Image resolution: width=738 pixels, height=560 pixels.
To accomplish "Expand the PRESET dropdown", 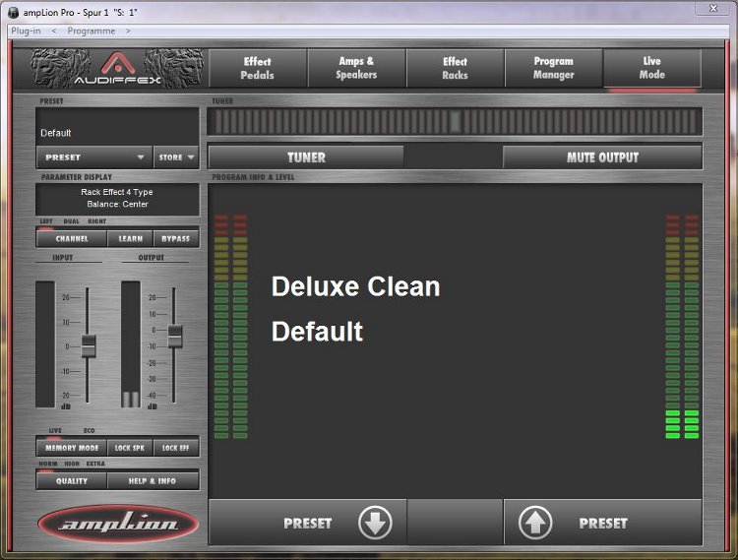I will click(x=94, y=157).
